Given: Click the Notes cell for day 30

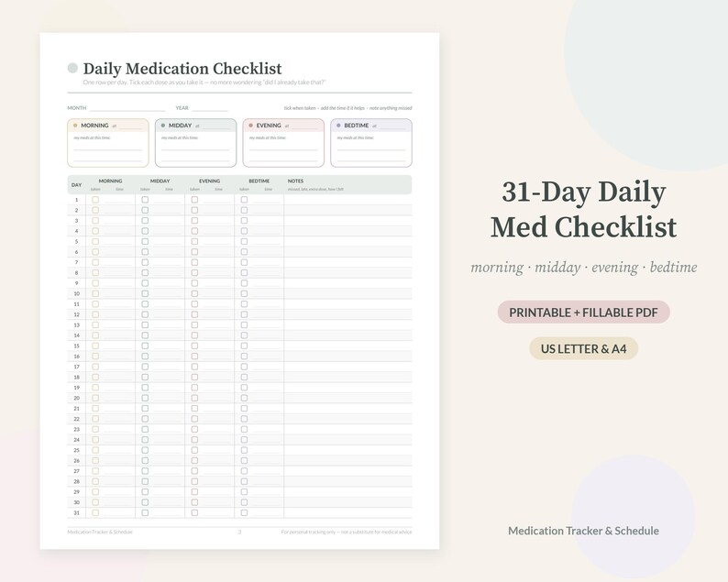Looking at the screenshot, I should (347, 502).
